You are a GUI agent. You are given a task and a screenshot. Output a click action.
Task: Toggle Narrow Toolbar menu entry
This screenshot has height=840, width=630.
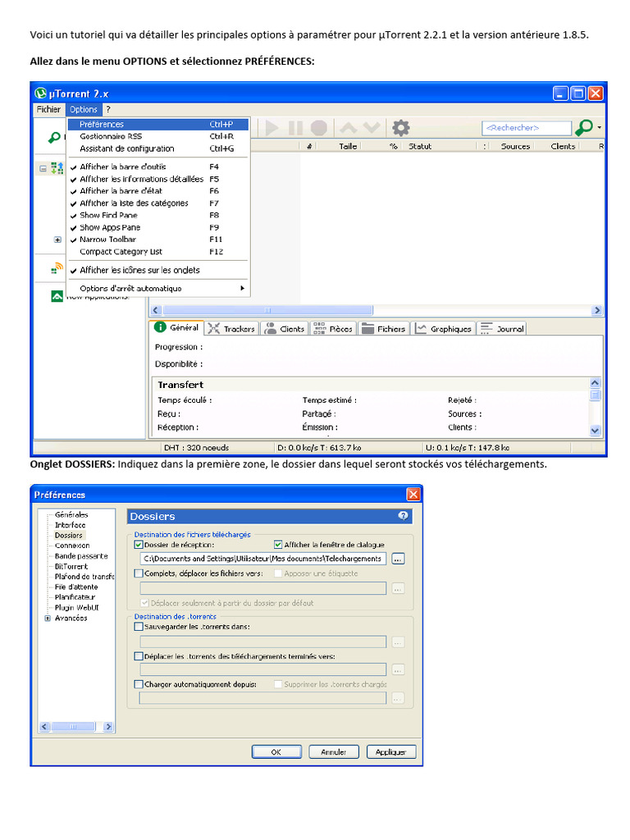(158, 240)
